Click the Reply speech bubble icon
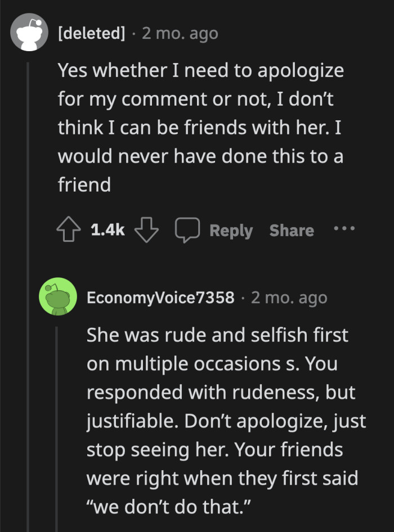394x532 pixels. [x=188, y=229]
